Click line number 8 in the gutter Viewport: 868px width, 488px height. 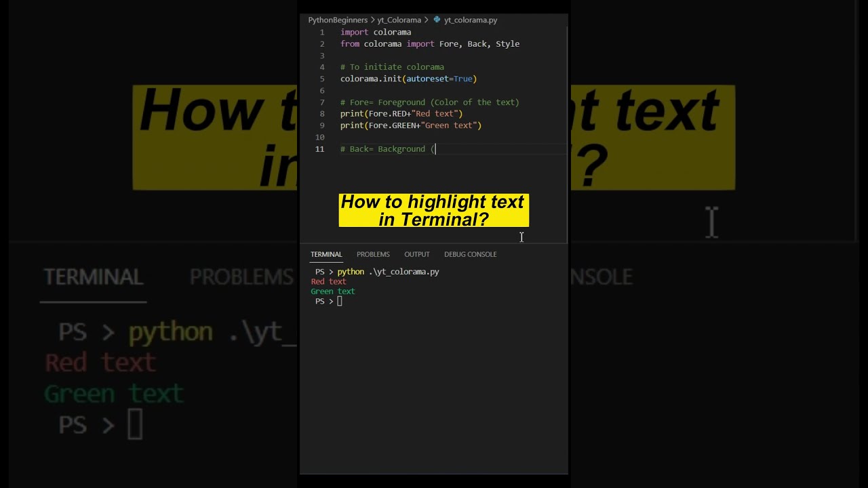[x=322, y=114]
